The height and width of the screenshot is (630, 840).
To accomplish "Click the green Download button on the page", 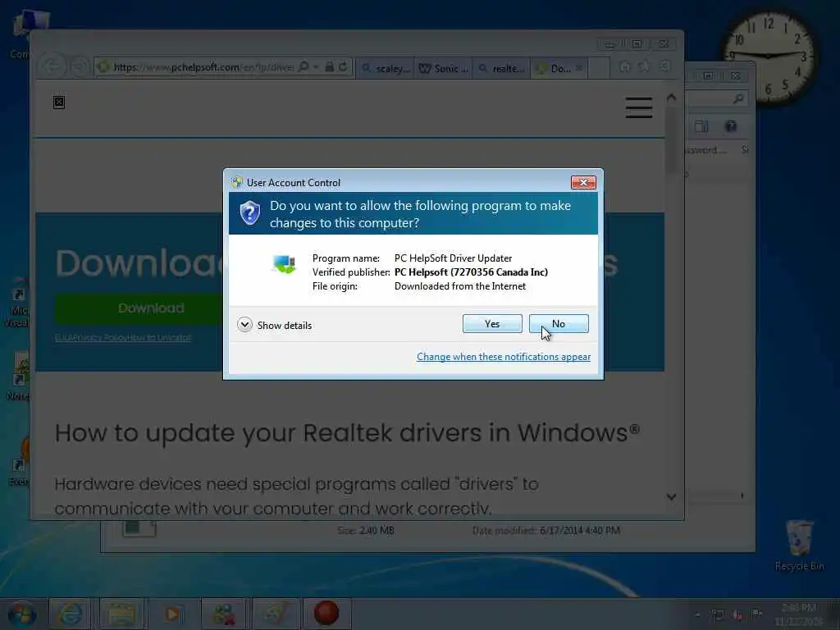I will coord(139,308).
